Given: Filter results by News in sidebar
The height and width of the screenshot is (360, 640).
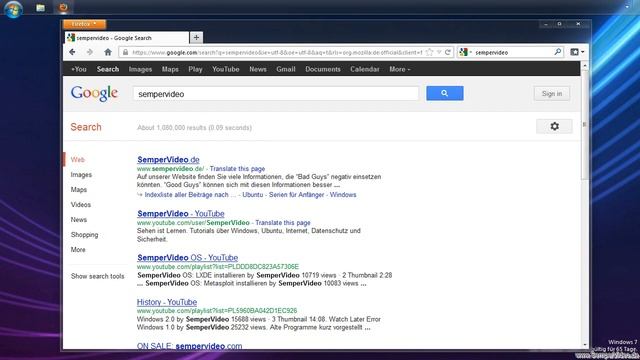Looking at the screenshot, I should (x=79, y=220).
